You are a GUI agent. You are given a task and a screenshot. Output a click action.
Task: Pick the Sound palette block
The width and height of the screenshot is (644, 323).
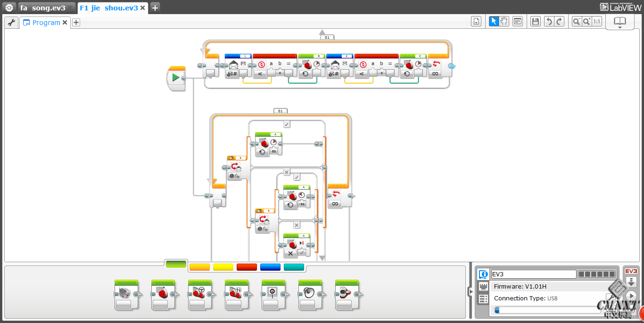tap(310, 295)
